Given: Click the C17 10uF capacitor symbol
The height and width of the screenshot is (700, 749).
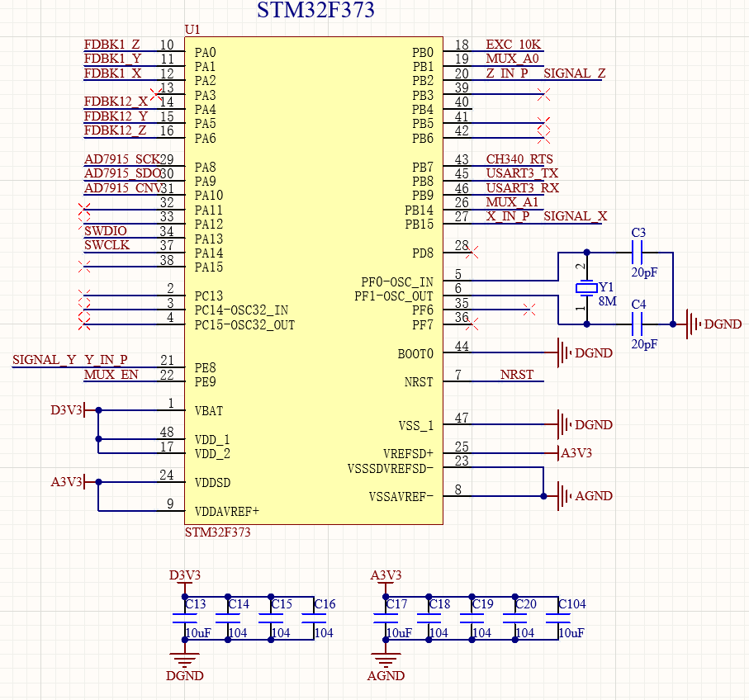Looking at the screenshot, I should (386, 618).
